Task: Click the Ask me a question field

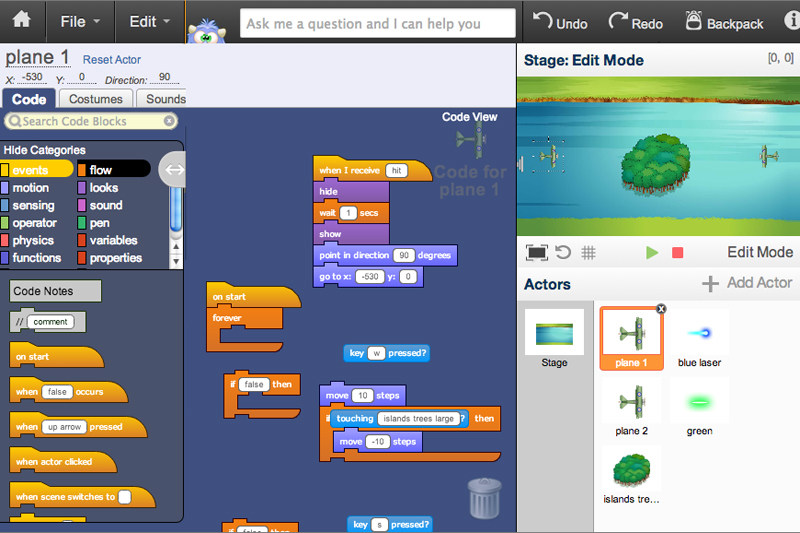Action: click(377, 23)
